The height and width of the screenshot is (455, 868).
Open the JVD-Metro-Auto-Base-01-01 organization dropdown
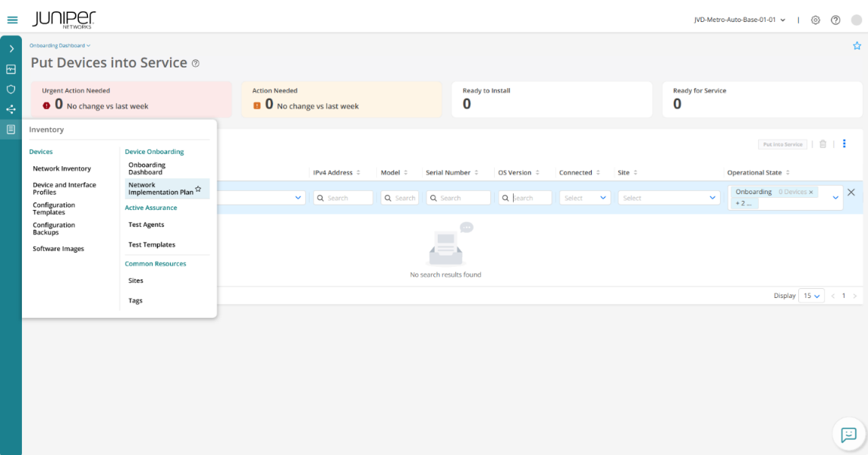740,20
